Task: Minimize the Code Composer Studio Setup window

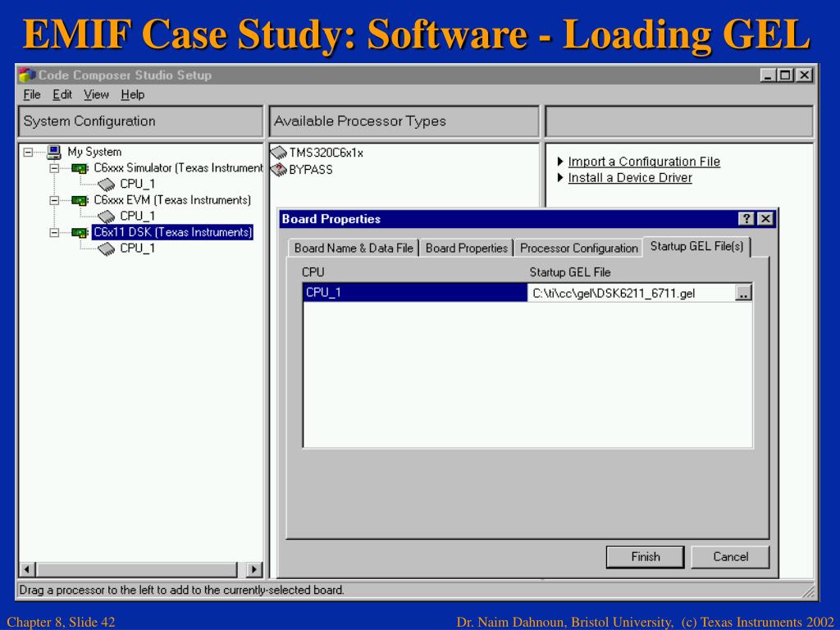Action: tap(768, 75)
